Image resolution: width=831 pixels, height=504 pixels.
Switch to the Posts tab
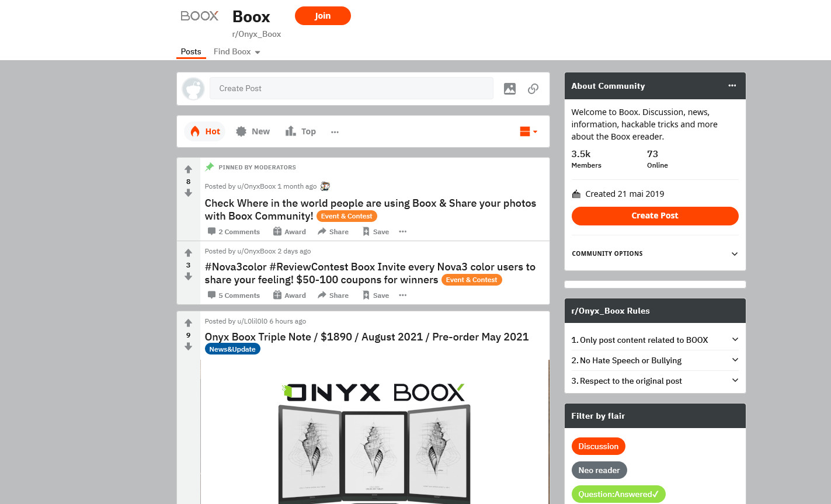pos(191,51)
